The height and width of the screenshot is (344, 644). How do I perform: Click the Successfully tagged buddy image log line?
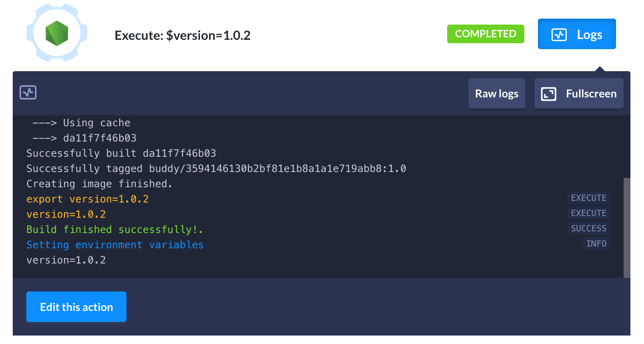(216, 169)
